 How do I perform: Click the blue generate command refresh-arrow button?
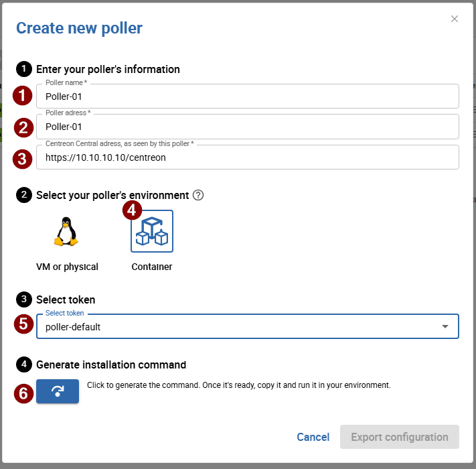(x=58, y=391)
